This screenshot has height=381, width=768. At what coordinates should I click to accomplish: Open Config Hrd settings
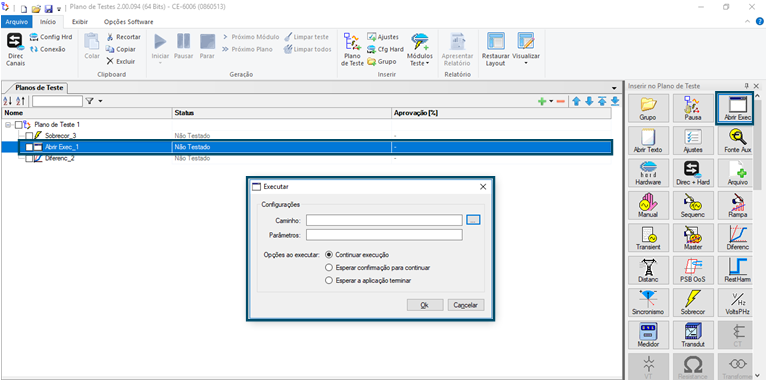click(x=50, y=37)
